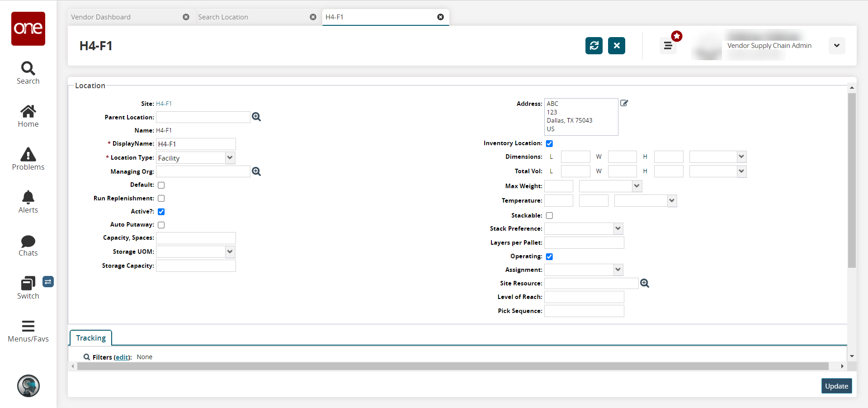Open Parent Location lookup magnifier
The width and height of the screenshot is (868, 408).
coord(256,117)
